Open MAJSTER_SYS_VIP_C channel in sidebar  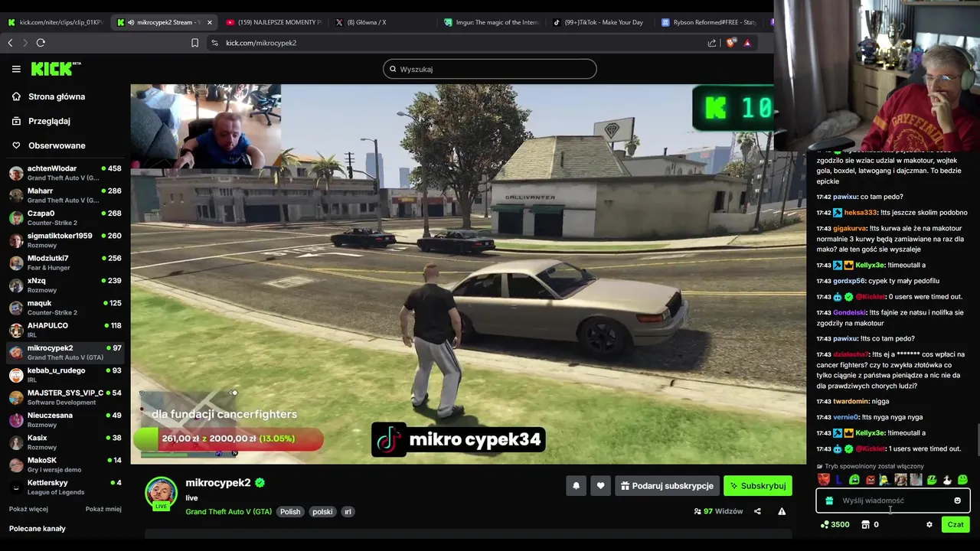(65, 397)
